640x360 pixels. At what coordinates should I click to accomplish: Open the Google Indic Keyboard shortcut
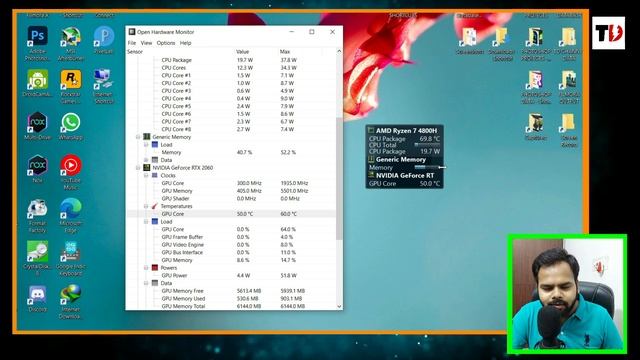click(71, 251)
